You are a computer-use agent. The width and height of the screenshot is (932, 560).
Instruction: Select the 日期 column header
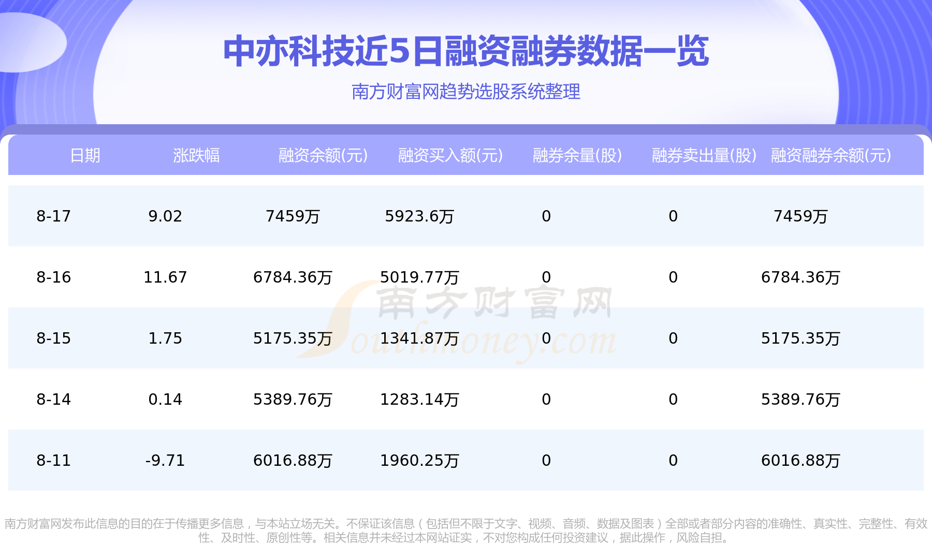coord(85,155)
